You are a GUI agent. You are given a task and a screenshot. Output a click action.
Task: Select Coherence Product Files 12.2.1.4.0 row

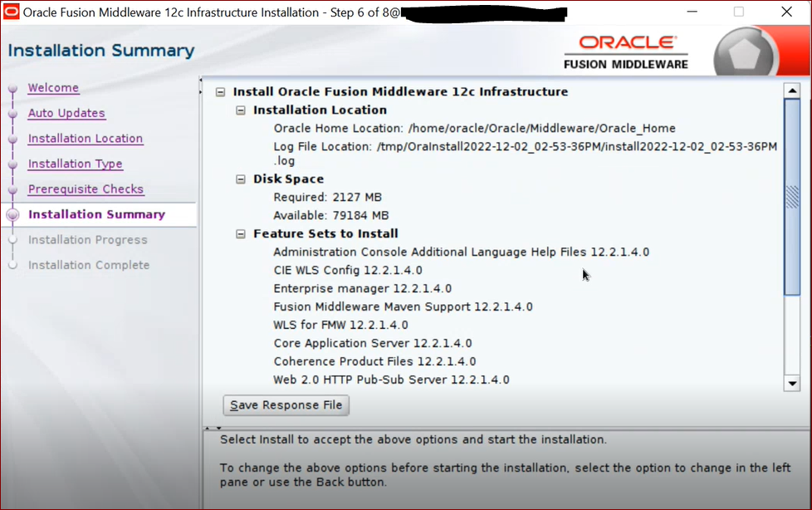[x=374, y=361]
